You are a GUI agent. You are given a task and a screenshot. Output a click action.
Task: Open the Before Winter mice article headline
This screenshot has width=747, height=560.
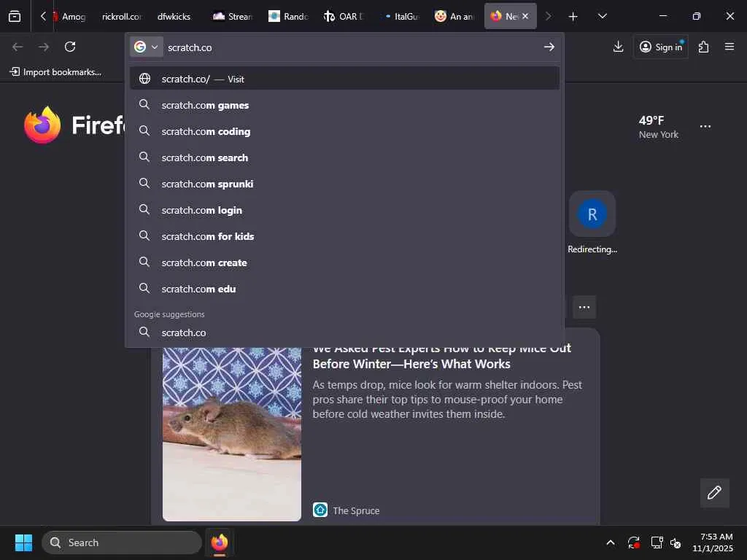click(441, 356)
